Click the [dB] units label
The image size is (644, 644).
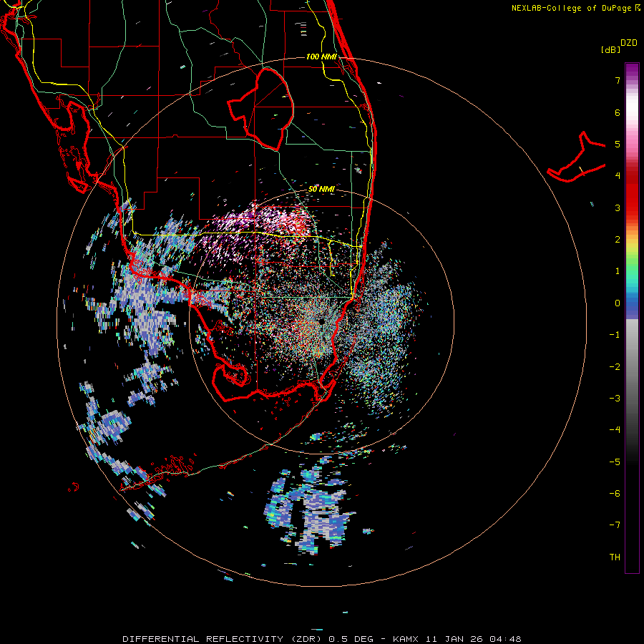tap(611, 49)
